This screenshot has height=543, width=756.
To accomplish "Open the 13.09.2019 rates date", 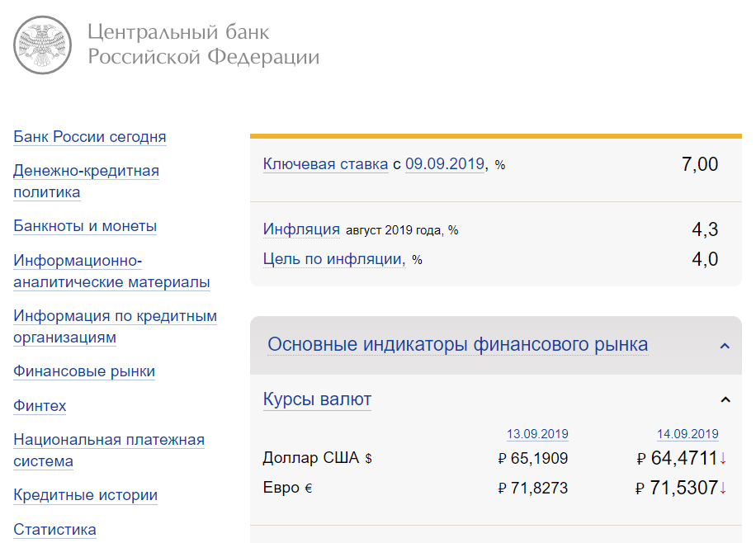I will 537,434.
